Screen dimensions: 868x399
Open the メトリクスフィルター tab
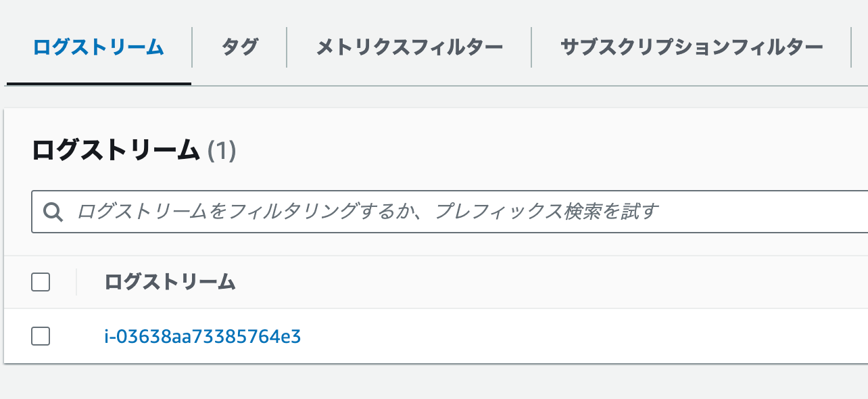coord(408,45)
